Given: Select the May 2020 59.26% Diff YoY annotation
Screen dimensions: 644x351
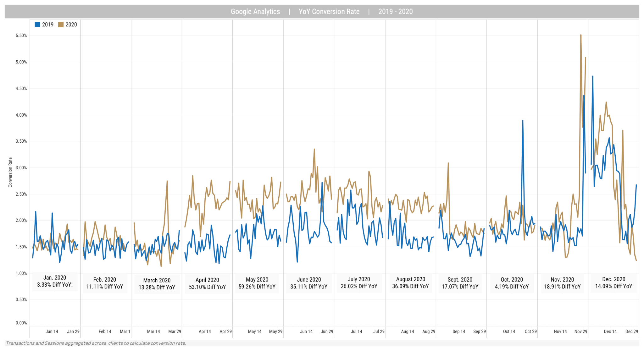Looking at the screenshot, I should [257, 283].
